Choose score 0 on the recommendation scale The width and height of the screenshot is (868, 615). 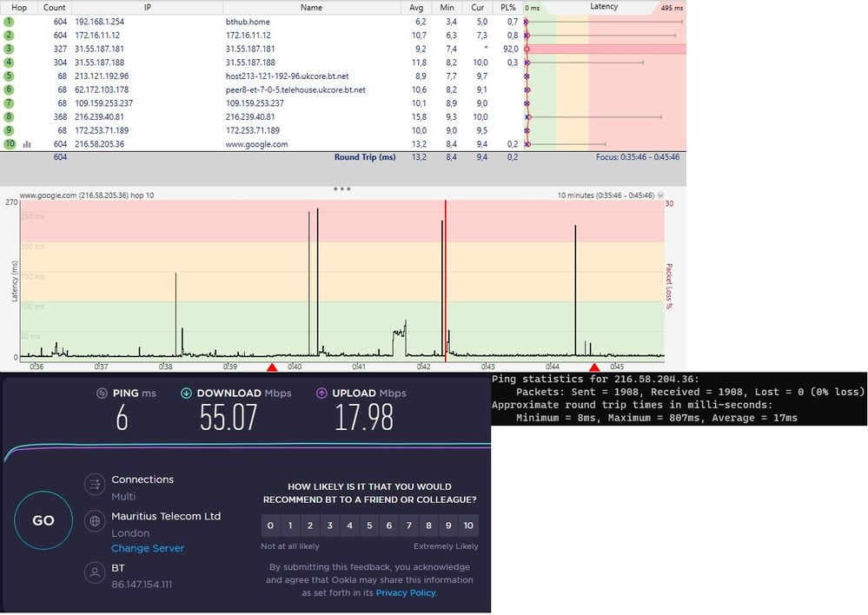tap(270, 526)
